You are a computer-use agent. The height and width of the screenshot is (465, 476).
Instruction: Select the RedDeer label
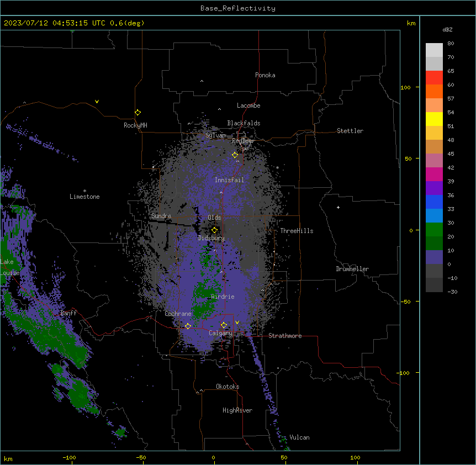(x=243, y=141)
